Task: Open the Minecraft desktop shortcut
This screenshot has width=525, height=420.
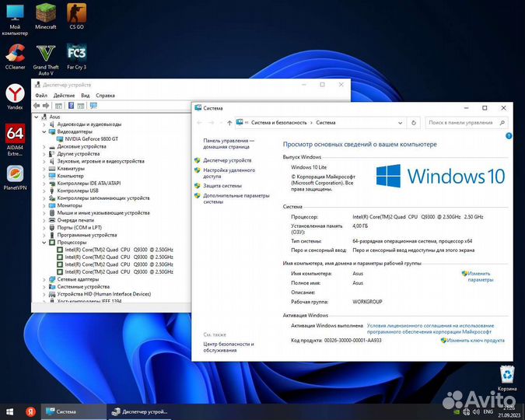Action: tap(46, 16)
